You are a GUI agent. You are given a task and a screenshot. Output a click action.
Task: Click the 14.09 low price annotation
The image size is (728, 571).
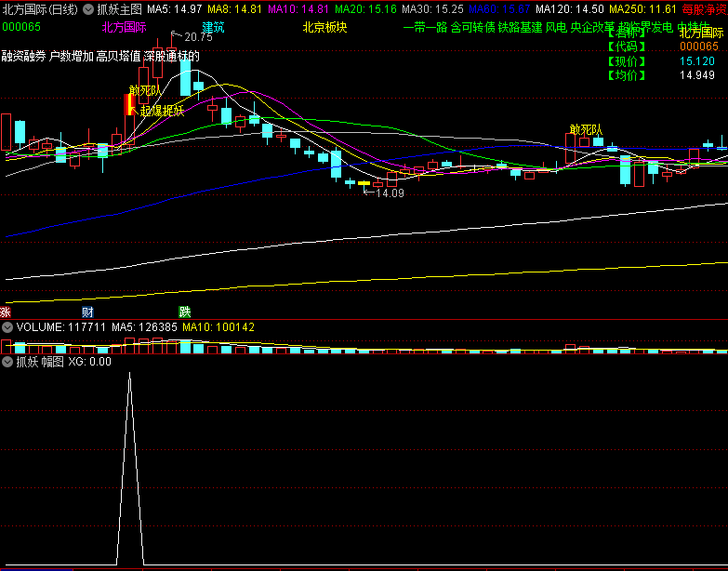[390, 193]
